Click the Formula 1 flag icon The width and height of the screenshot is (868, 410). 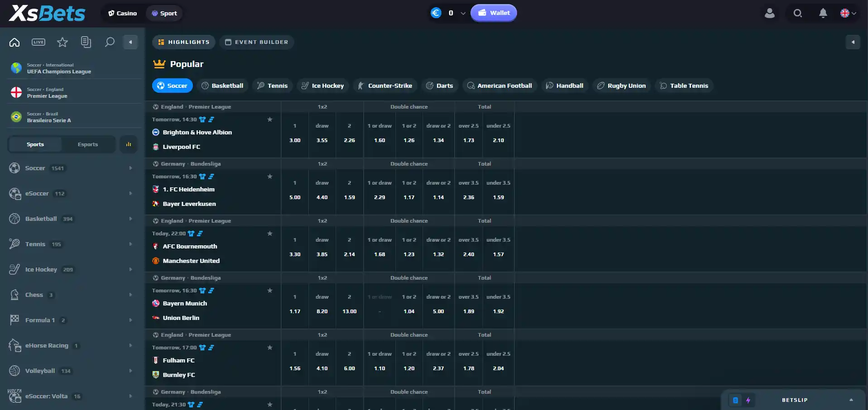tap(14, 320)
